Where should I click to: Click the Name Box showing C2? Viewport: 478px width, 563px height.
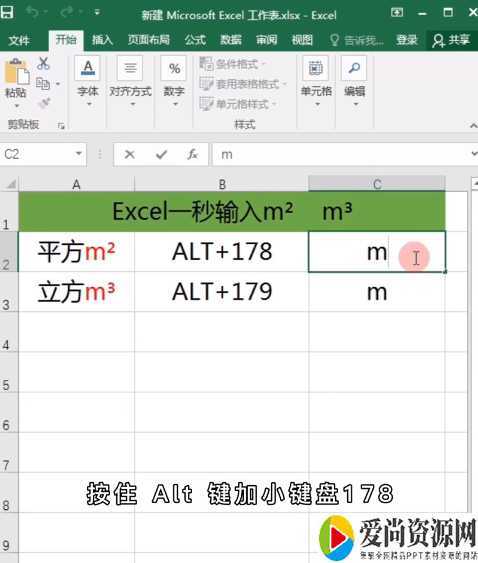pyautogui.click(x=37, y=154)
